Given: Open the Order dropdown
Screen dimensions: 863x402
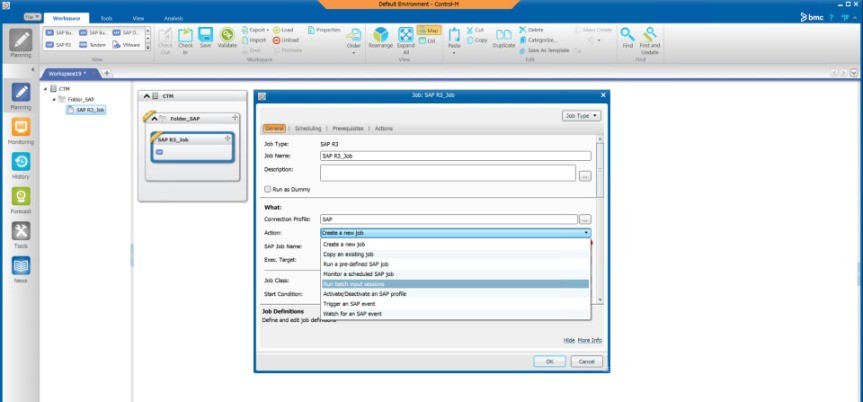Looking at the screenshot, I should pyautogui.click(x=353, y=53).
